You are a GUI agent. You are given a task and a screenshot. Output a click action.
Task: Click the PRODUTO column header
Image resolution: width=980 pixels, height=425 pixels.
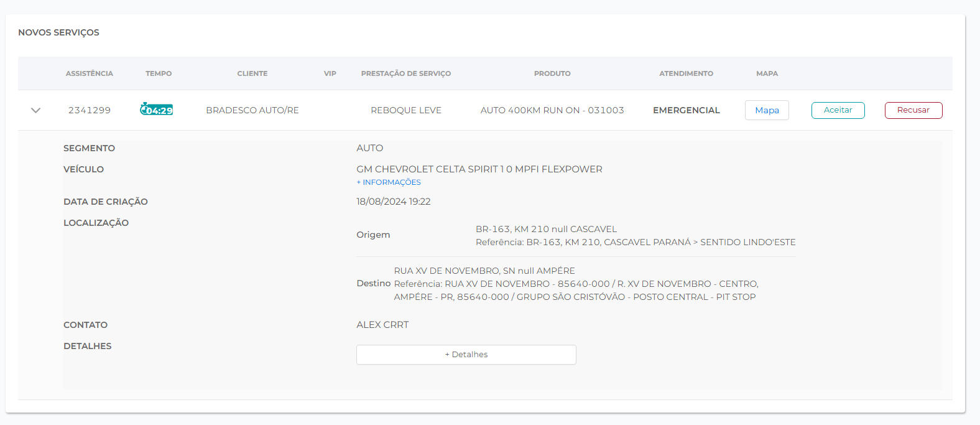552,73
